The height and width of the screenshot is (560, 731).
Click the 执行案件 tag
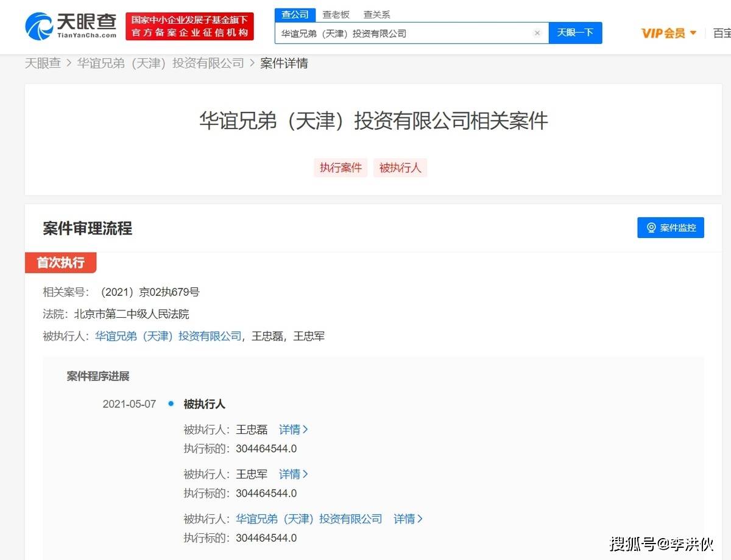(341, 167)
